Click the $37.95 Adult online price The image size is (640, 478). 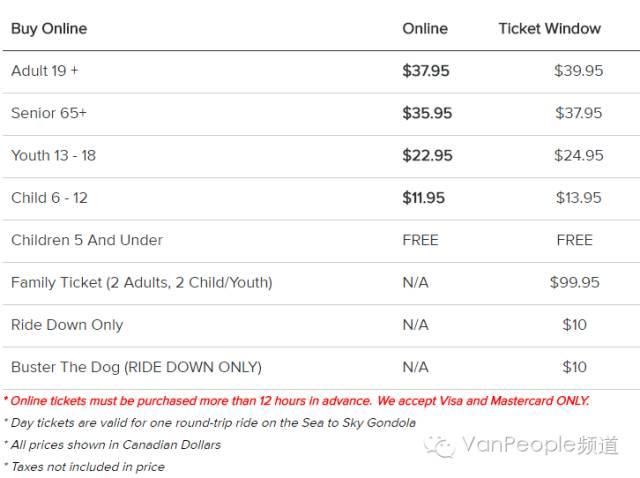click(x=426, y=71)
